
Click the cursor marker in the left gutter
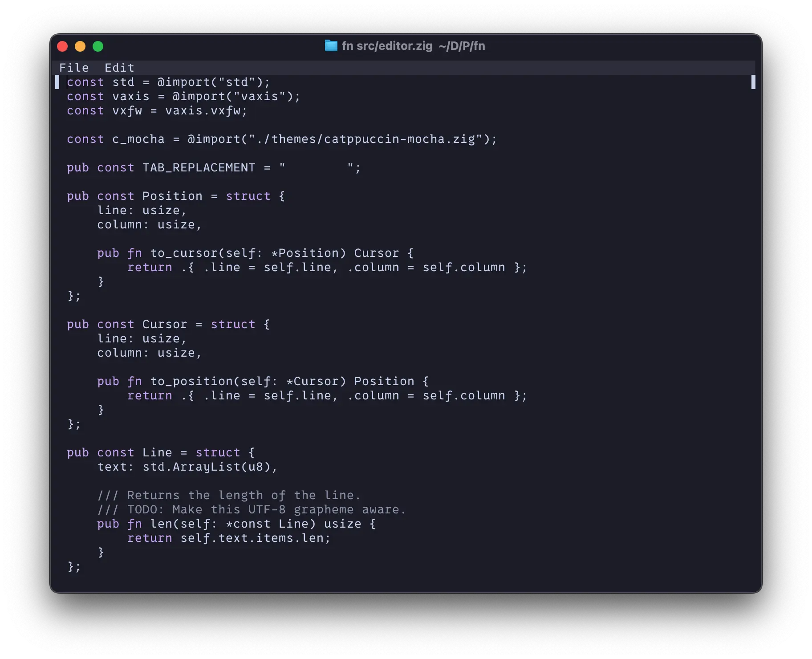tap(58, 82)
